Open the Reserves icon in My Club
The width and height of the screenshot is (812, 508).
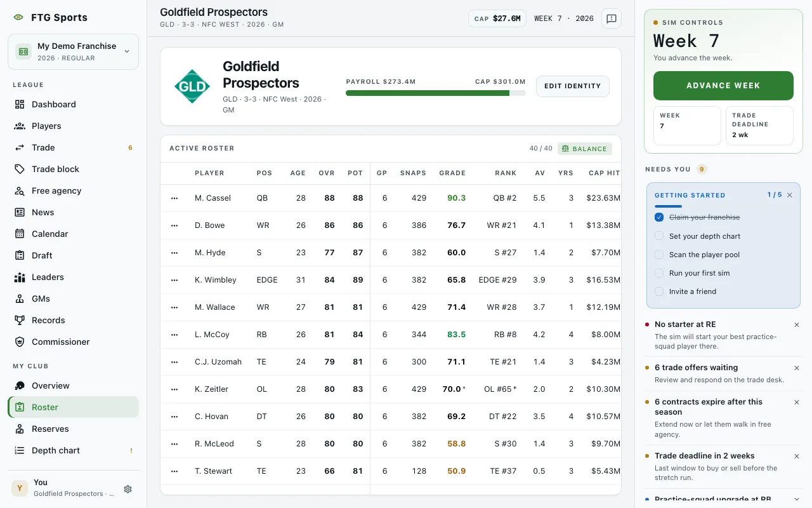click(x=20, y=429)
